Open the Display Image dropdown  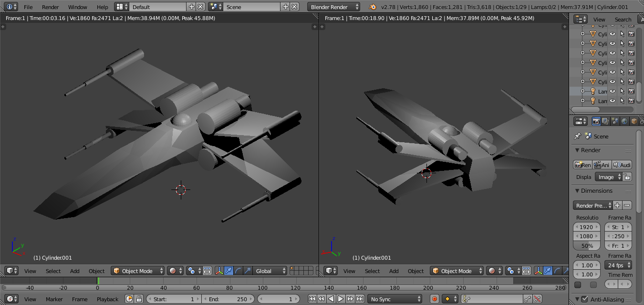[609, 177]
